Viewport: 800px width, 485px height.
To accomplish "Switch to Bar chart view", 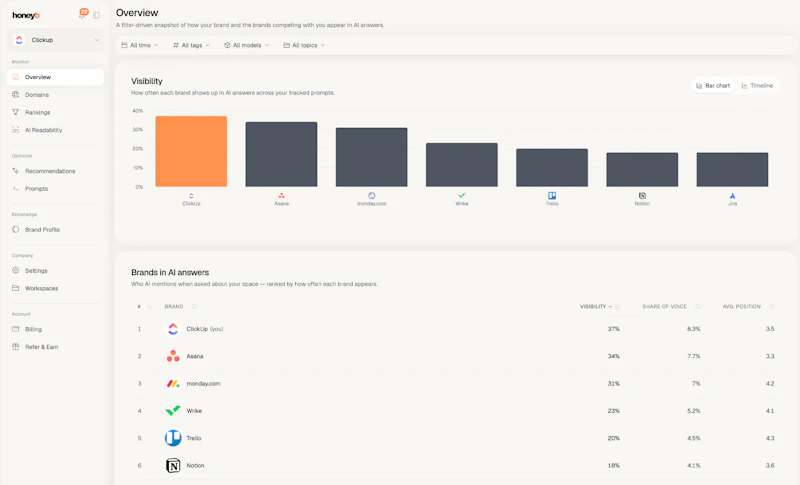I will click(x=713, y=86).
